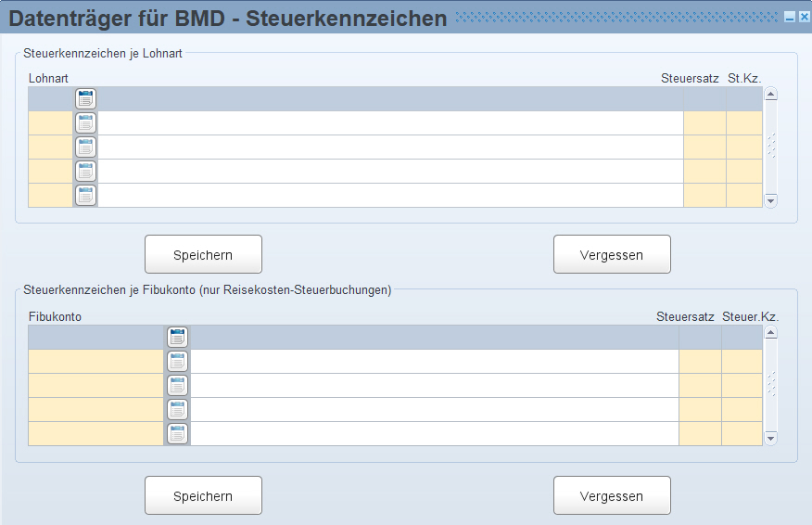The image size is (812, 525).
Task: Click the Lohnart column header
Action: [48, 78]
